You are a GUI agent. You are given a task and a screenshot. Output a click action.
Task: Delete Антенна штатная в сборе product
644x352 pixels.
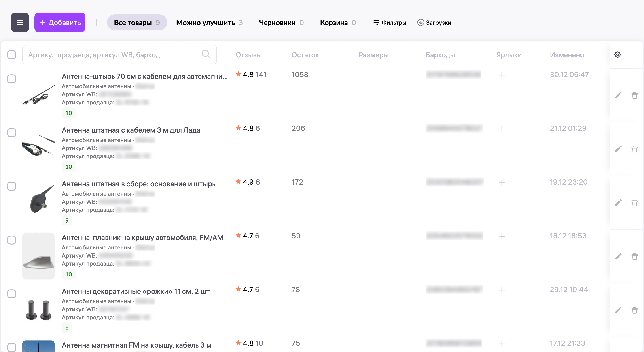(x=635, y=203)
